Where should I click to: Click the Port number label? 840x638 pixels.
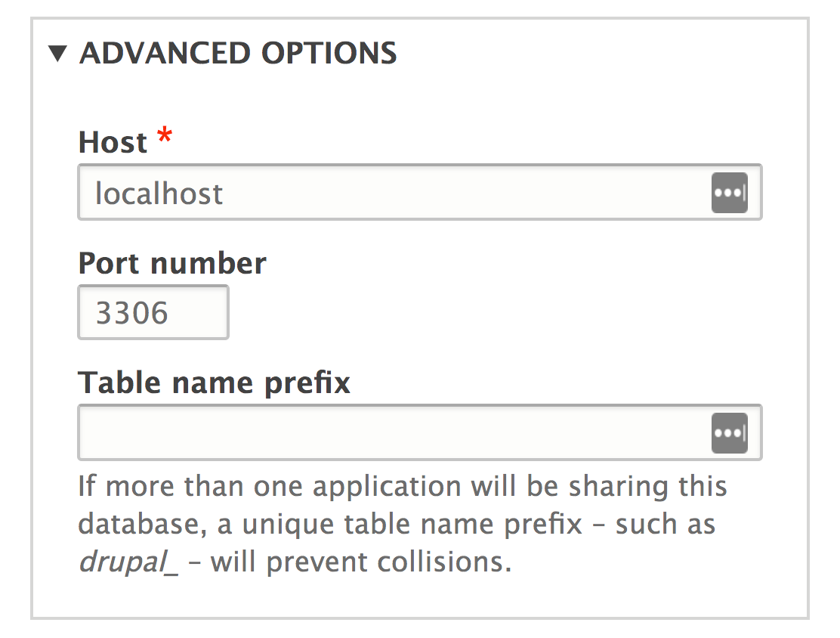(x=172, y=263)
